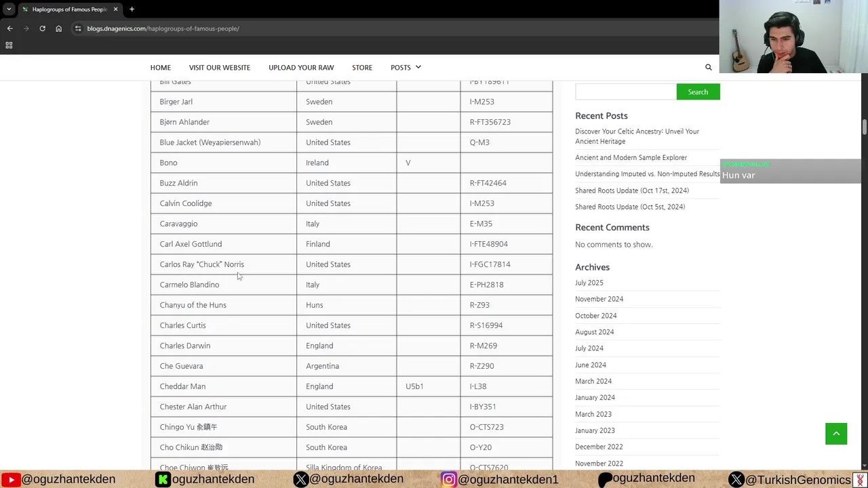This screenshot has height=488, width=868.
Task: Open a new browser tab
Action: (x=132, y=9)
